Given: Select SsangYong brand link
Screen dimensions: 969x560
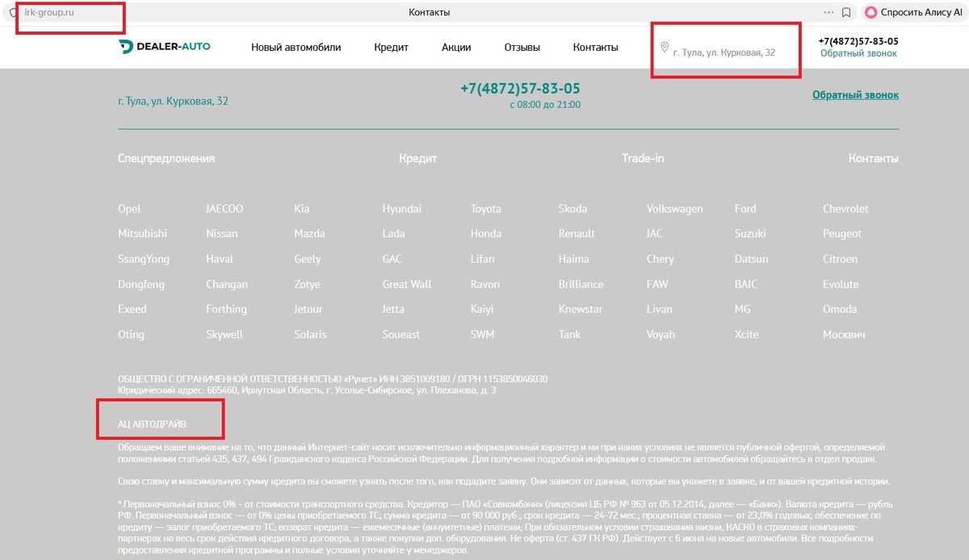Looking at the screenshot, I should (144, 259).
